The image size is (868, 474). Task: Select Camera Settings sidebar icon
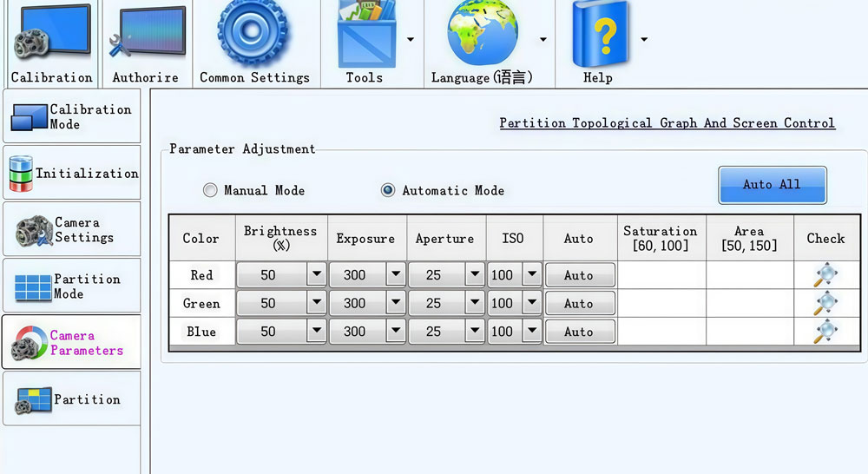point(34,230)
